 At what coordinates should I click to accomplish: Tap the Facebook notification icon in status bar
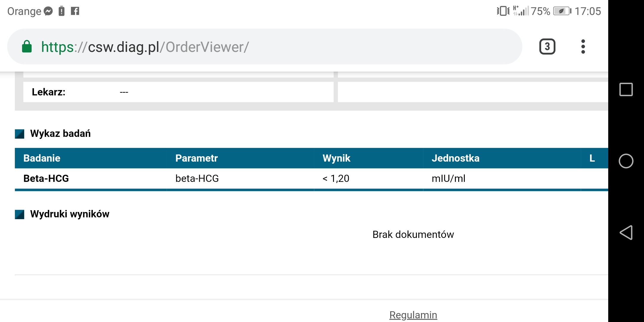75,11
